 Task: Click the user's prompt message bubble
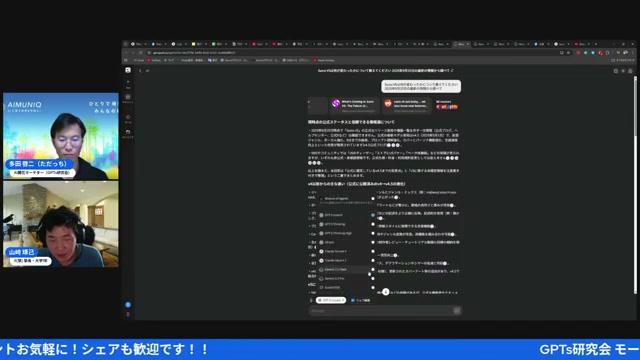(x=421, y=86)
